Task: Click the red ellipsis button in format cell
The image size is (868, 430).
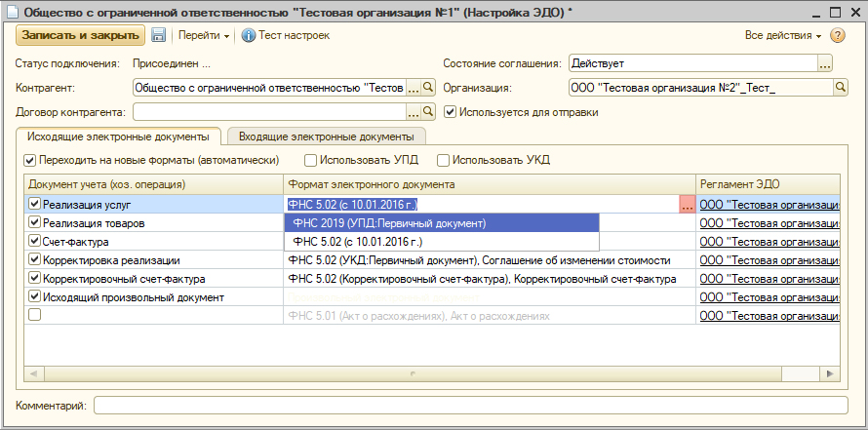Action: (x=687, y=205)
